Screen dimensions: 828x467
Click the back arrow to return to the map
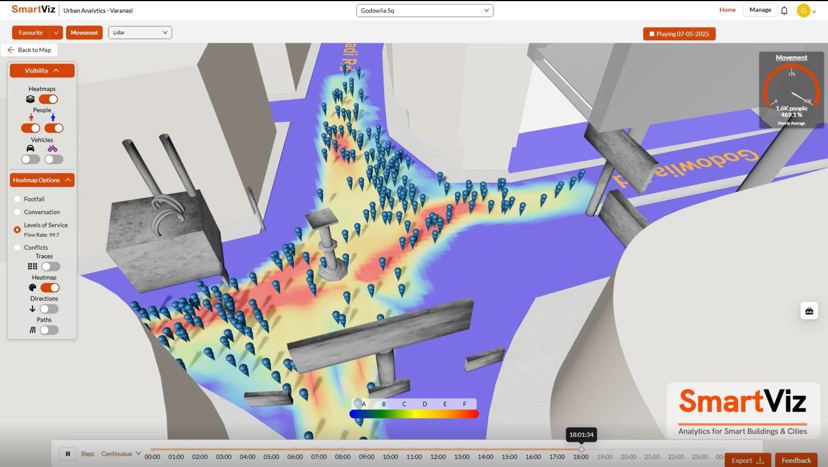11,50
